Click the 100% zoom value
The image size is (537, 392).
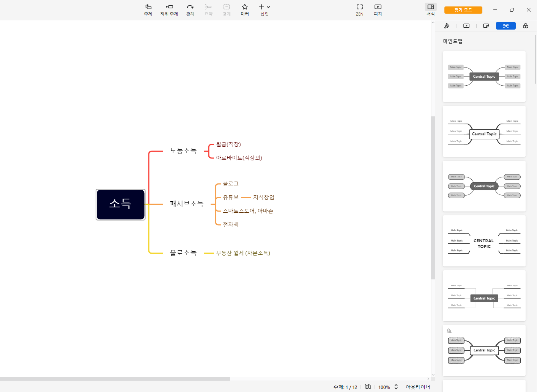point(384,387)
